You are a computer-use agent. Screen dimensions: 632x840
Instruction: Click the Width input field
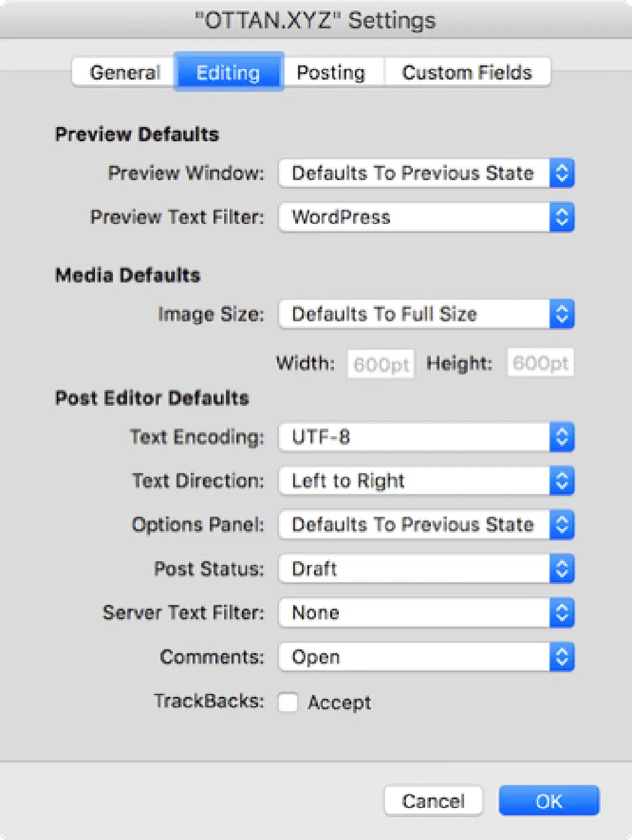click(381, 364)
